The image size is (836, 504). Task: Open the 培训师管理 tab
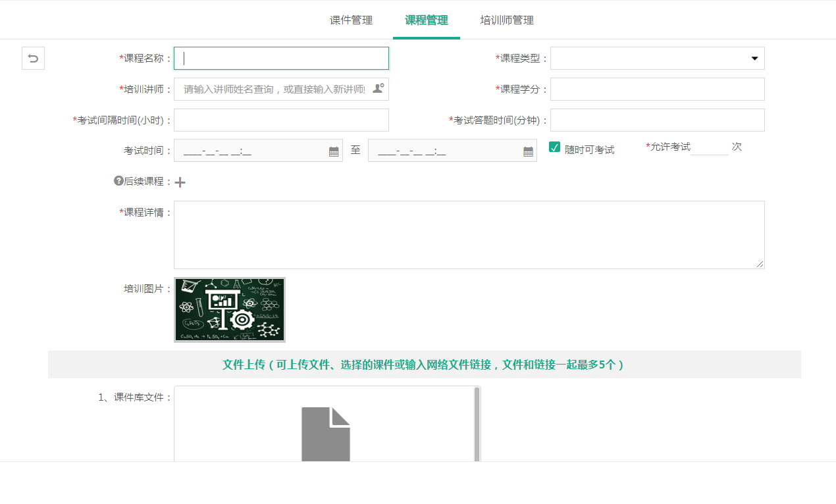tap(507, 20)
